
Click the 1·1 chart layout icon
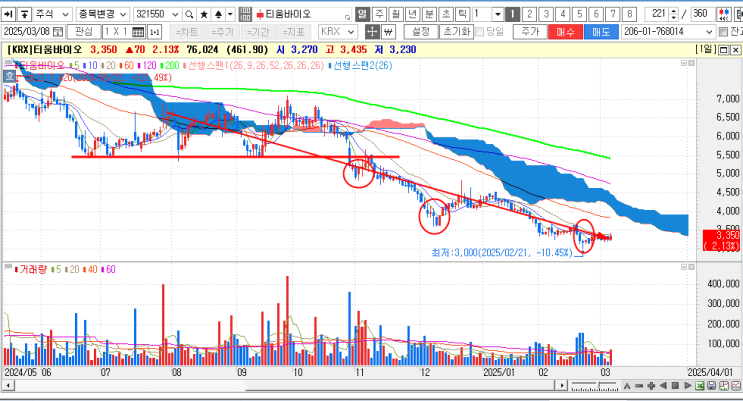pos(154,32)
